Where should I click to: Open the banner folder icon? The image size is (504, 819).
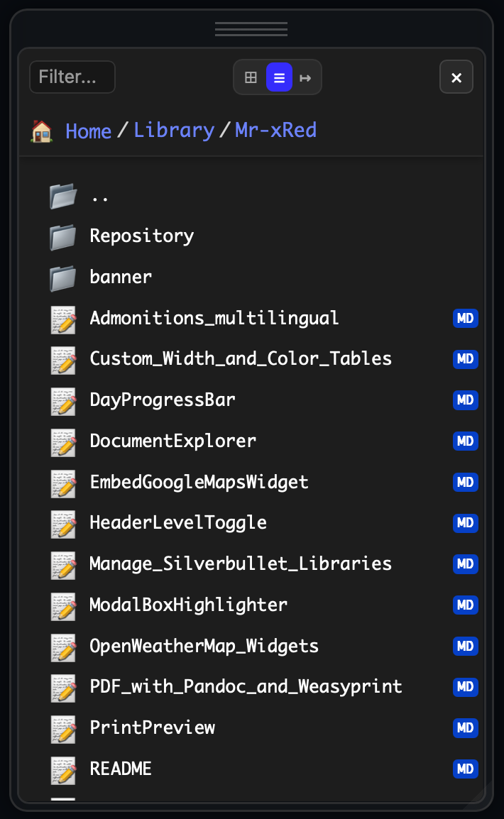pos(63,278)
